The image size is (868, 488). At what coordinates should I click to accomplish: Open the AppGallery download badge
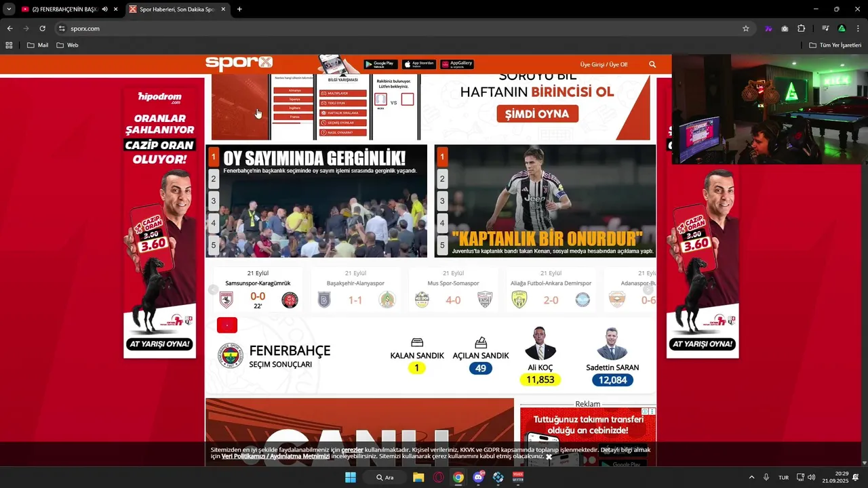click(457, 64)
